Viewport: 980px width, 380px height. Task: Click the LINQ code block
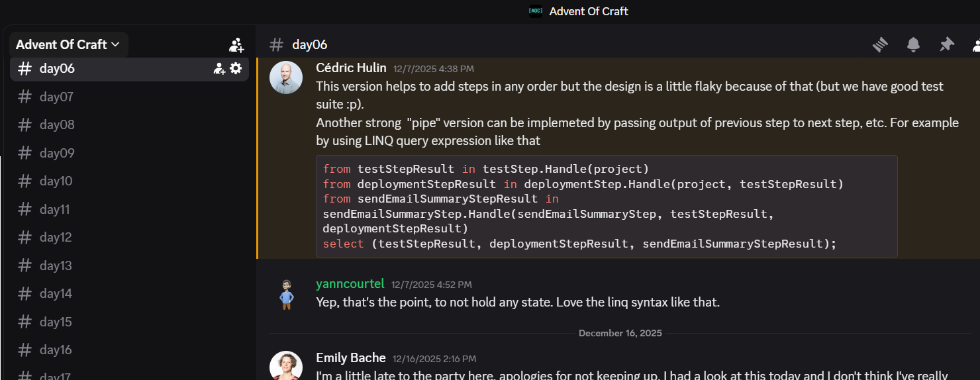pyautogui.click(x=607, y=206)
